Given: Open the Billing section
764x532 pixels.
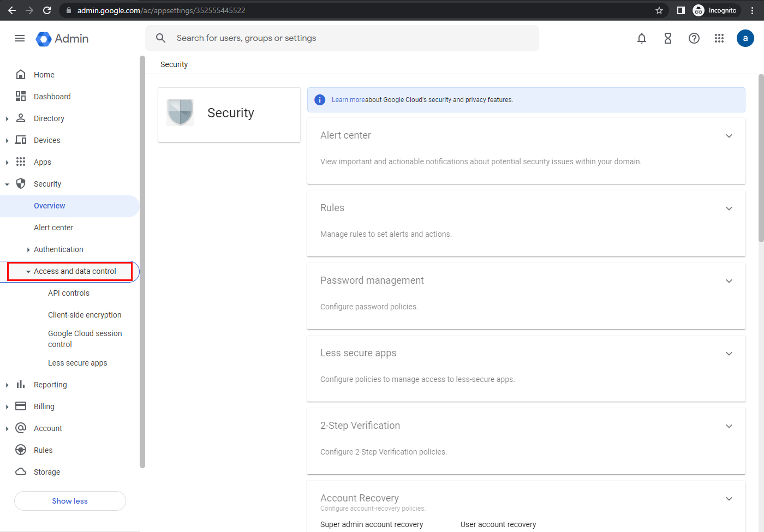Looking at the screenshot, I should click(45, 406).
